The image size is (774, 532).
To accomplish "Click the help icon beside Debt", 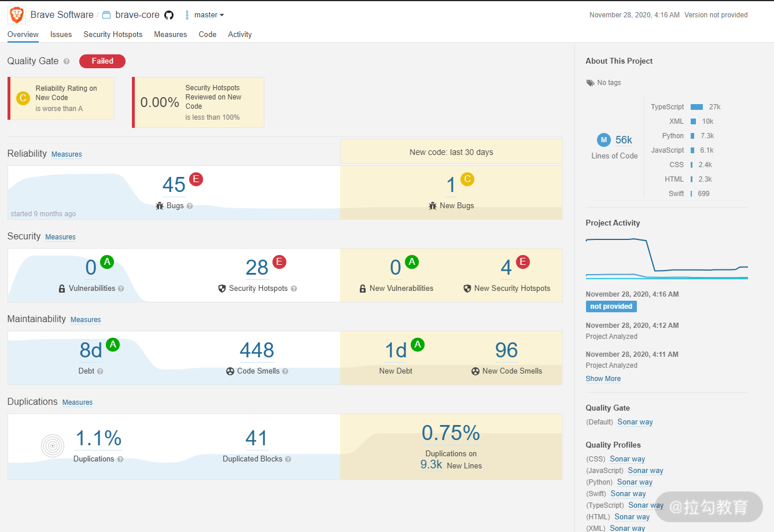I will click(x=100, y=371).
